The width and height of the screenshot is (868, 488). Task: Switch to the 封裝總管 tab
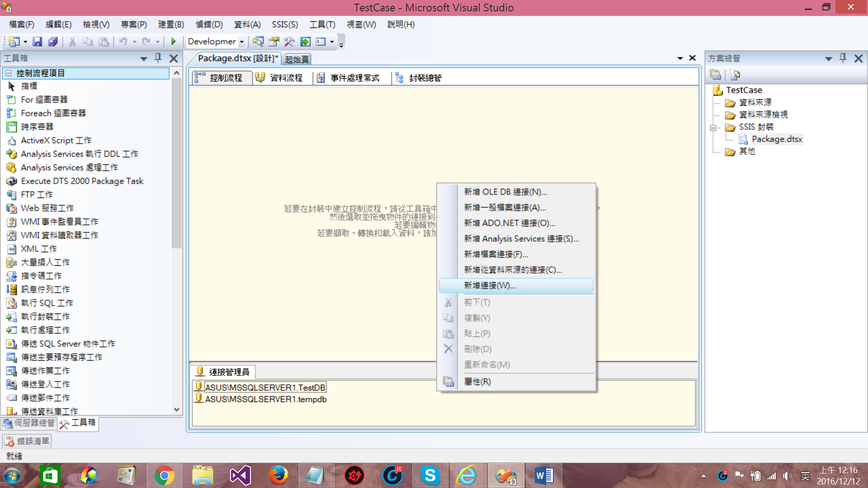(x=420, y=78)
